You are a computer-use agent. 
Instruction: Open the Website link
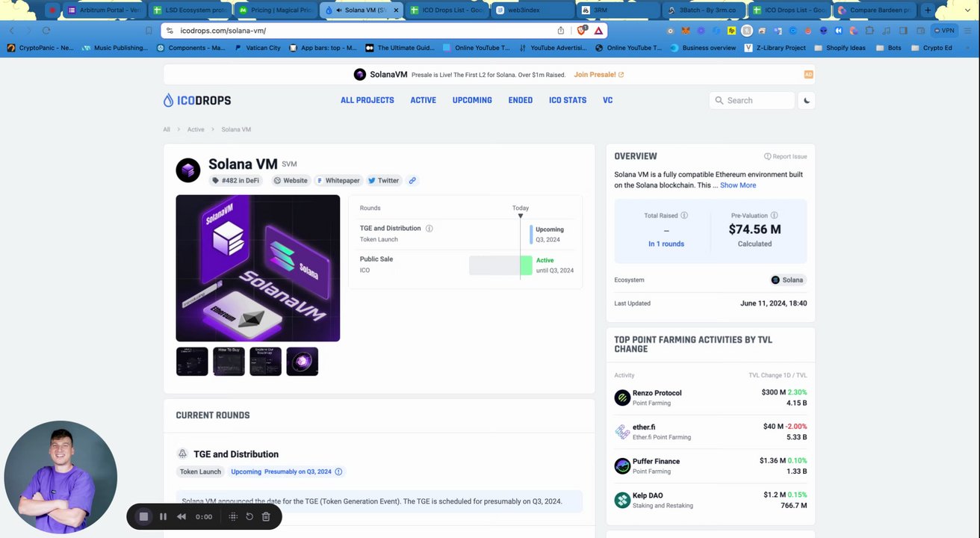point(291,180)
